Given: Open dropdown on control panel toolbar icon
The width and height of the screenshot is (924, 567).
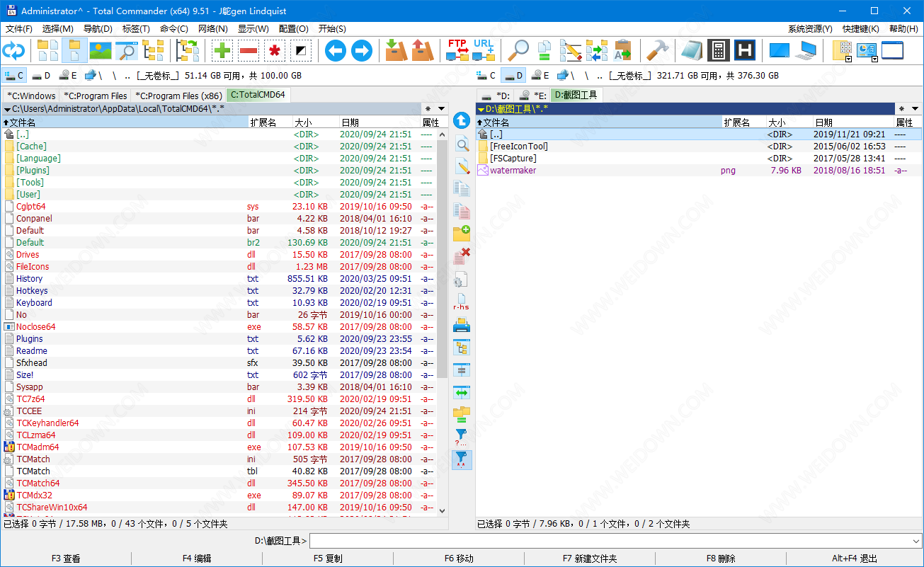Looking at the screenshot, I should tap(874, 59).
